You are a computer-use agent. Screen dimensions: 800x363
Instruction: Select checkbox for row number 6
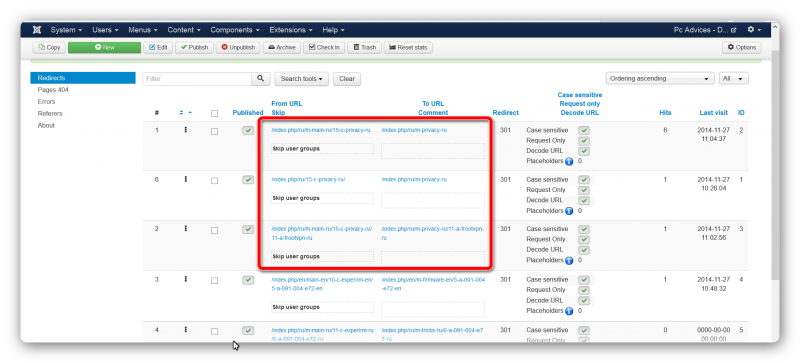coord(214,181)
